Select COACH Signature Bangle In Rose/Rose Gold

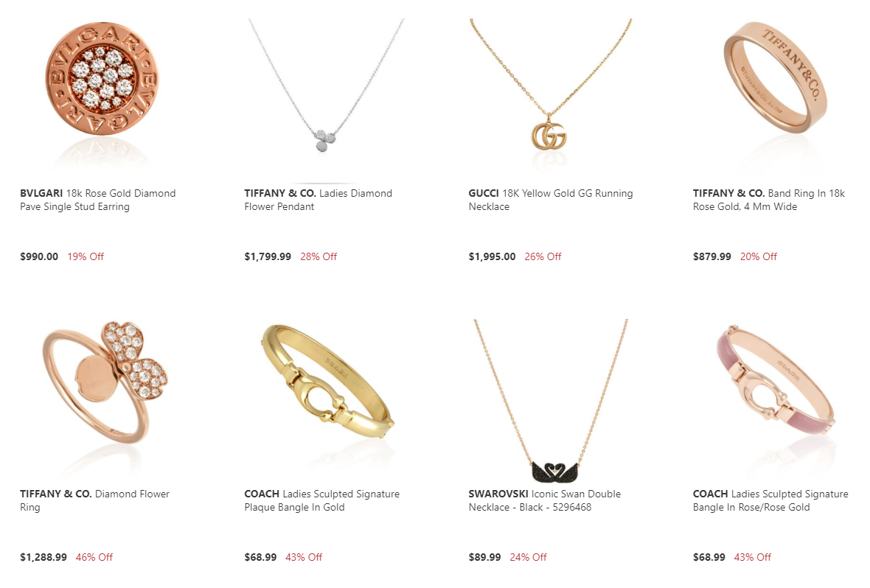pyautogui.click(x=770, y=500)
